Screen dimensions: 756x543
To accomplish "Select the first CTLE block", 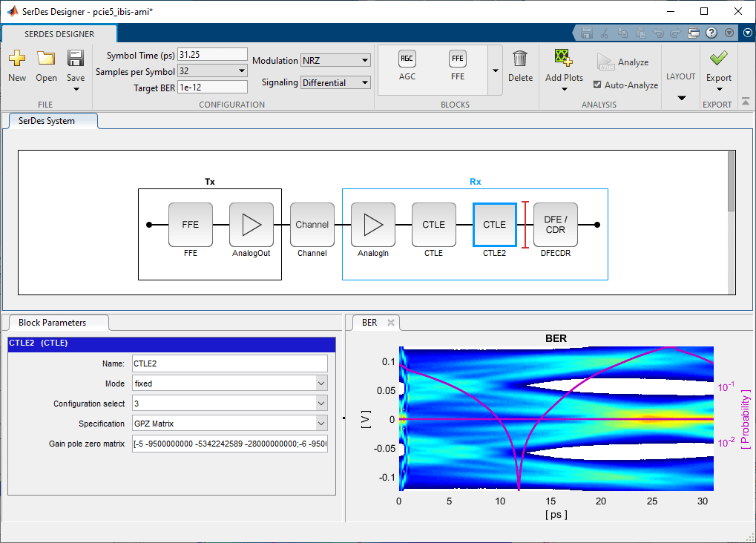I will [x=433, y=225].
